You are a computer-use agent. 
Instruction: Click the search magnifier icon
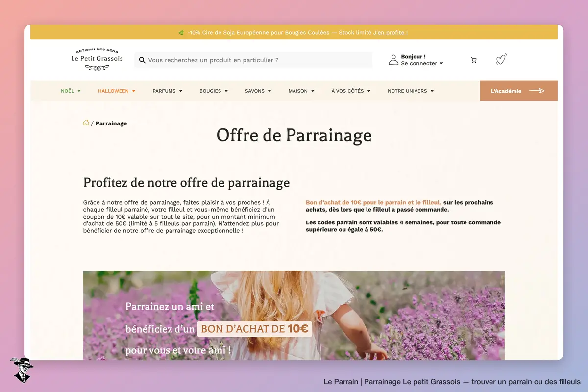142,60
